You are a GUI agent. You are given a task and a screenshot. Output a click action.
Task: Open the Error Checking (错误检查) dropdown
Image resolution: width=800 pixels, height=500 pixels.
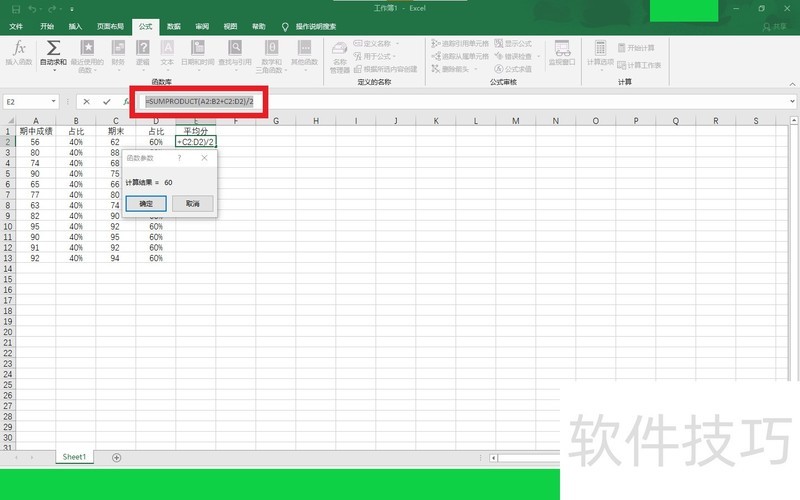pyautogui.click(x=538, y=56)
